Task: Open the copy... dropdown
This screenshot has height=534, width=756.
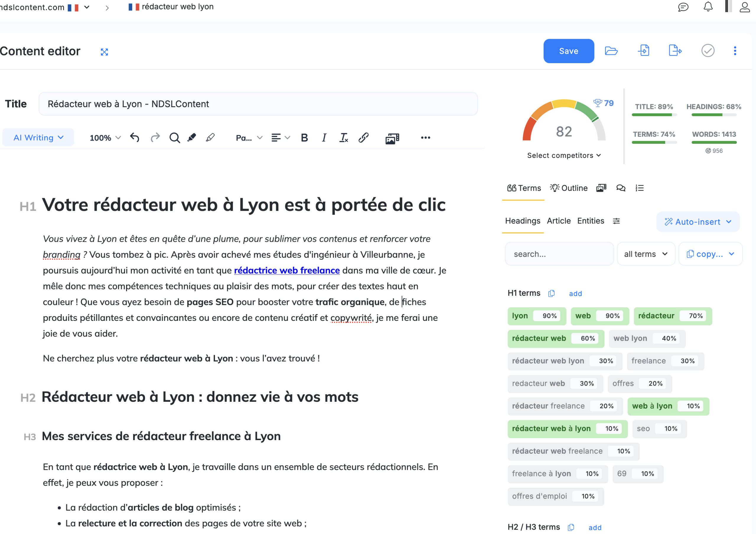Action: 710,254
